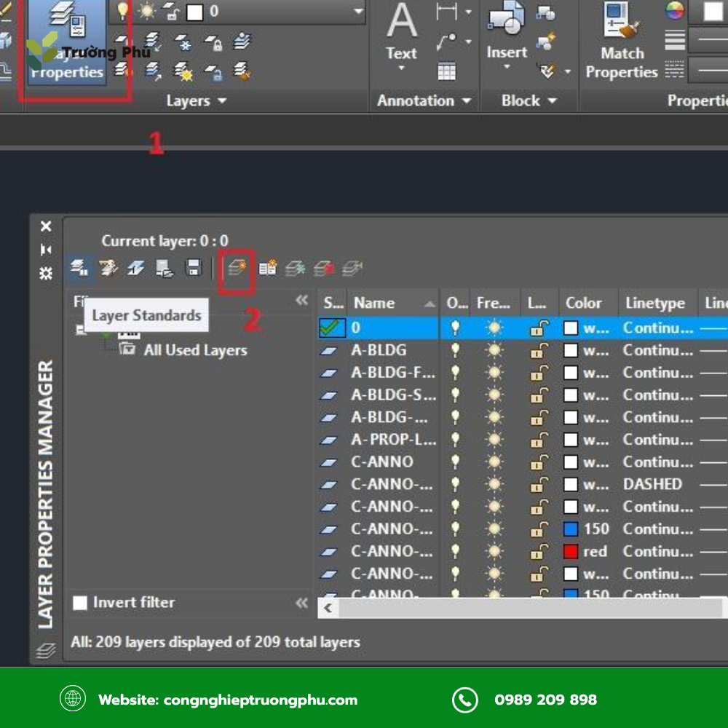
Task: Expand the Layers panel flyout
Action: click(x=222, y=100)
